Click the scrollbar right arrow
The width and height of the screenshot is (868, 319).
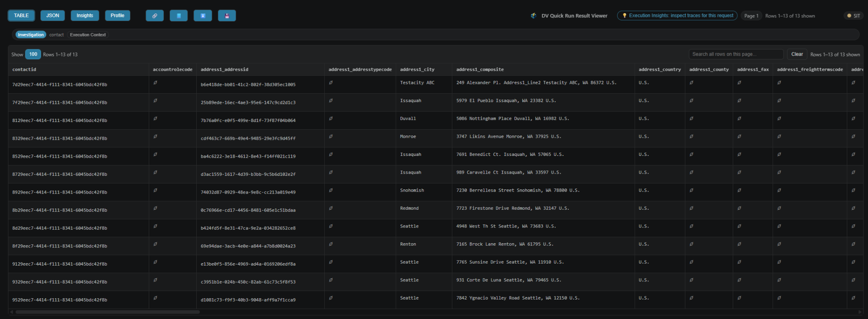click(860, 312)
